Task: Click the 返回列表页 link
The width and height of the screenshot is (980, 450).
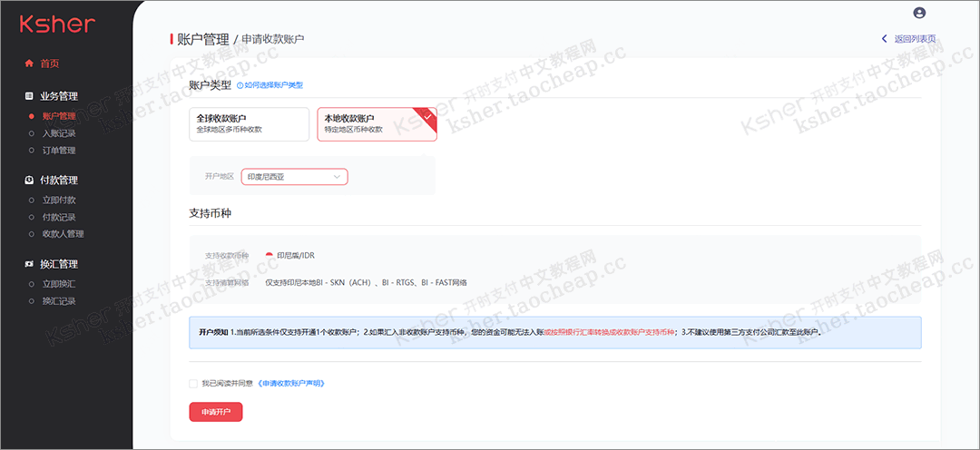Action: (915, 39)
